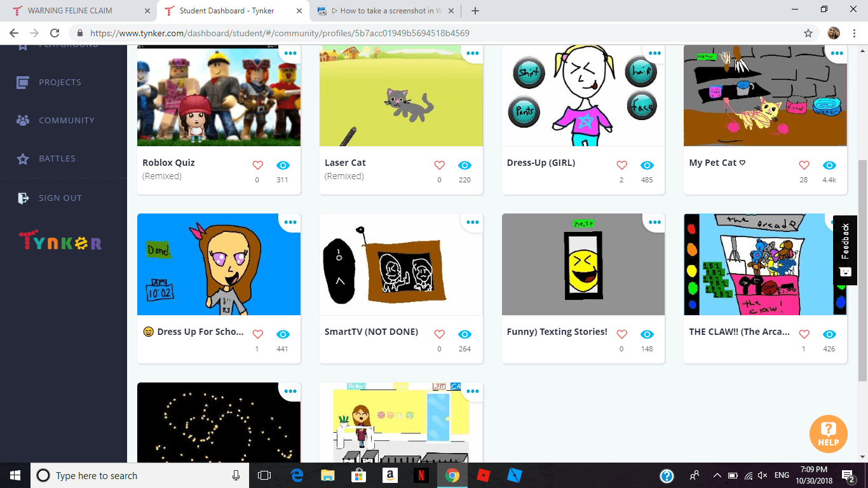
Task: Click the Tynker logo in sidebar
Action: pyautogui.click(x=60, y=242)
